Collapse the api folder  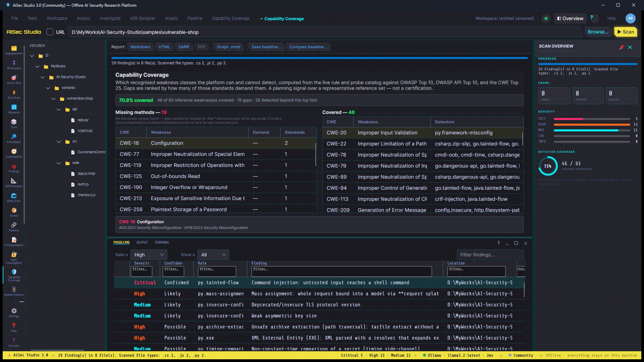(x=59, y=109)
